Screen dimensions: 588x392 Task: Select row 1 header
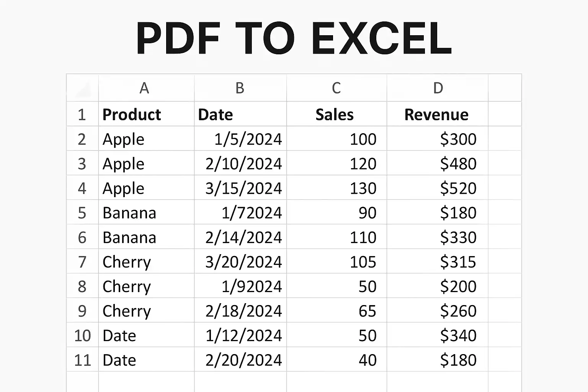pyautogui.click(x=83, y=114)
